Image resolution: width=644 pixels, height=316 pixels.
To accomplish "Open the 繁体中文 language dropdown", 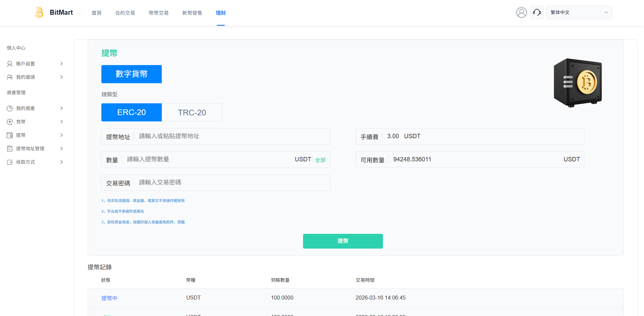I will pos(579,12).
